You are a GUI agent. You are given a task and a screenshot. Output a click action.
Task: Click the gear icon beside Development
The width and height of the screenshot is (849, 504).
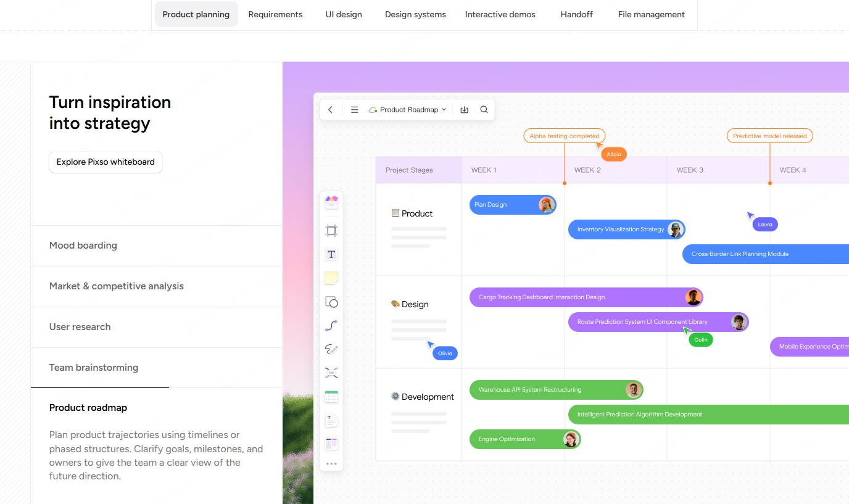(396, 397)
